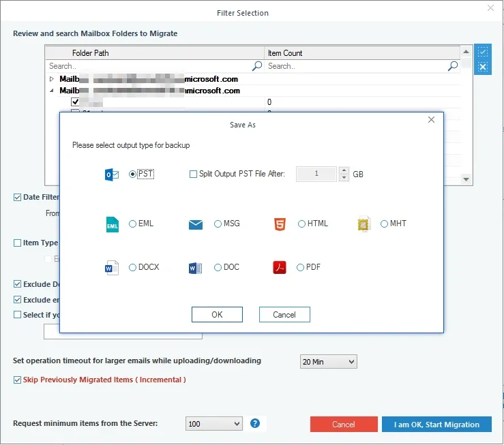The height and width of the screenshot is (445, 504).
Task: Open the 20 Min timeout dropdown
Action: point(328,362)
